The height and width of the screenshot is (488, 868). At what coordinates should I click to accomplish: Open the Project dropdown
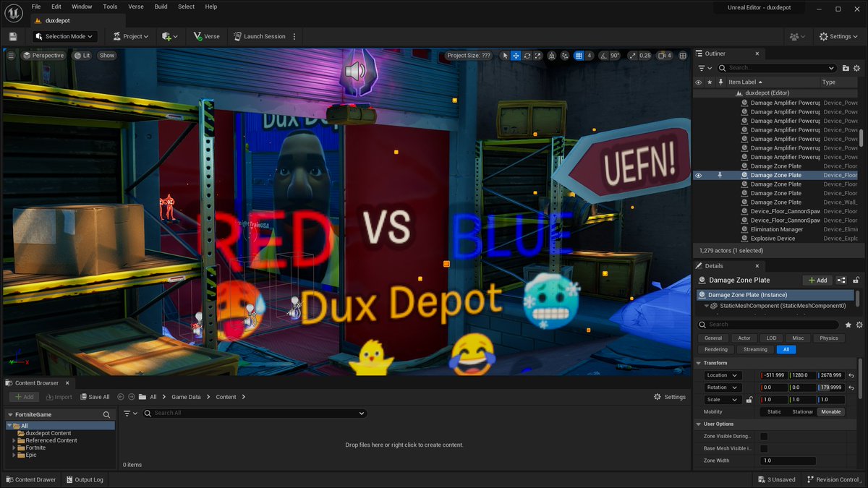pyautogui.click(x=131, y=36)
